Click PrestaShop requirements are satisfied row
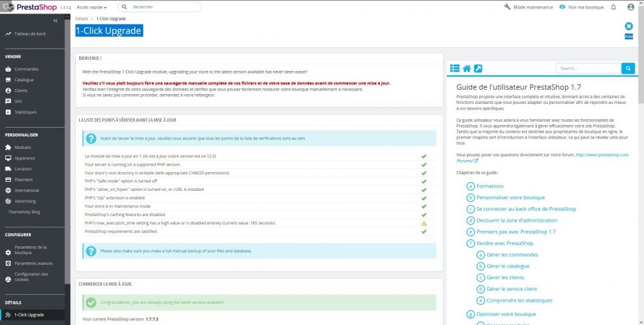The height and width of the screenshot is (325, 644). [x=260, y=231]
